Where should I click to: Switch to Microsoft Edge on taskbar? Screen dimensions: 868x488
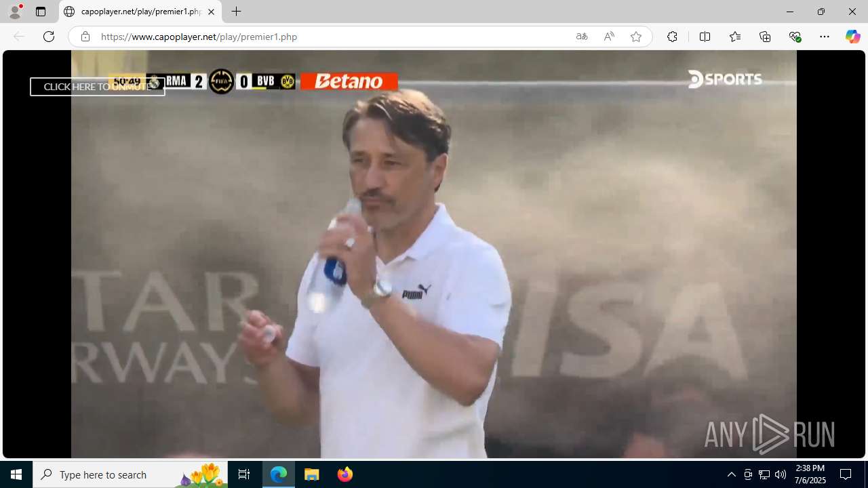tap(279, 474)
